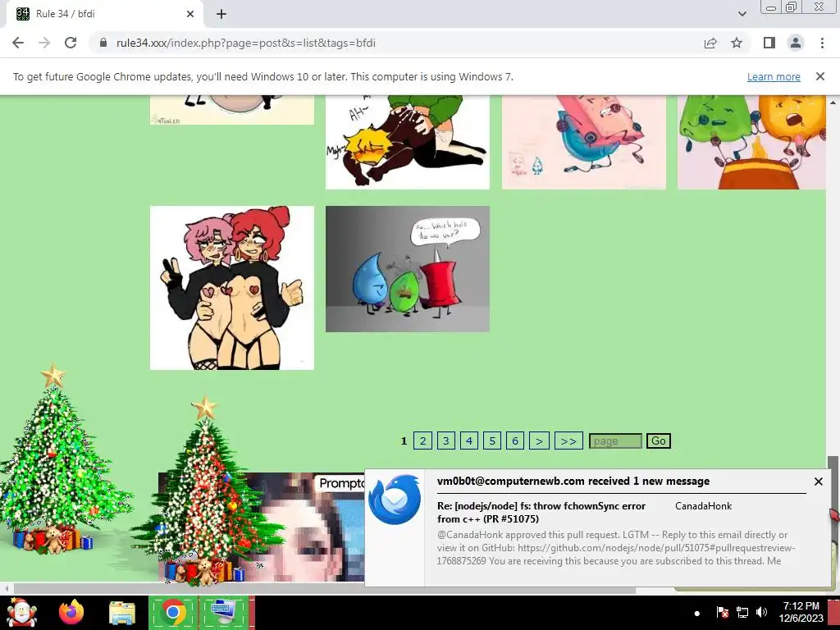
Task: Close the Rule 34 / bfdi tab
Action: pyautogui.click(x=190, y=14)
